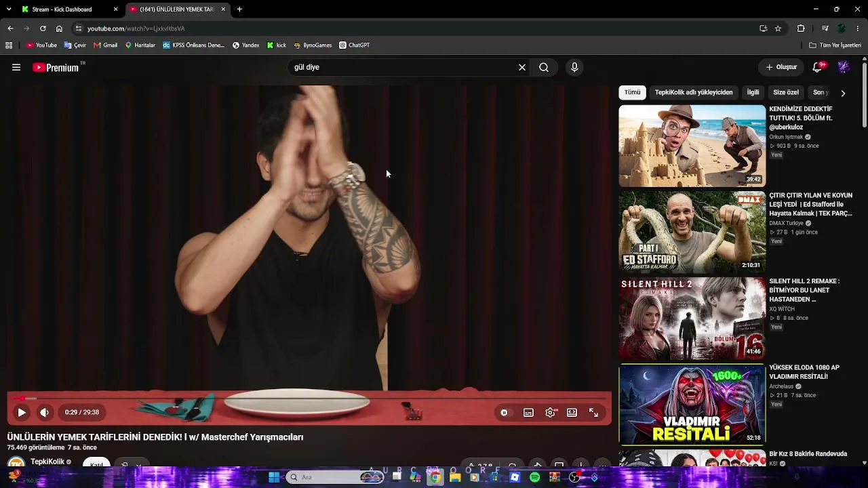This screenshot has width=868, height=488.
Task: Open the YouTube account avatar menu
Action: click(844, 67)
